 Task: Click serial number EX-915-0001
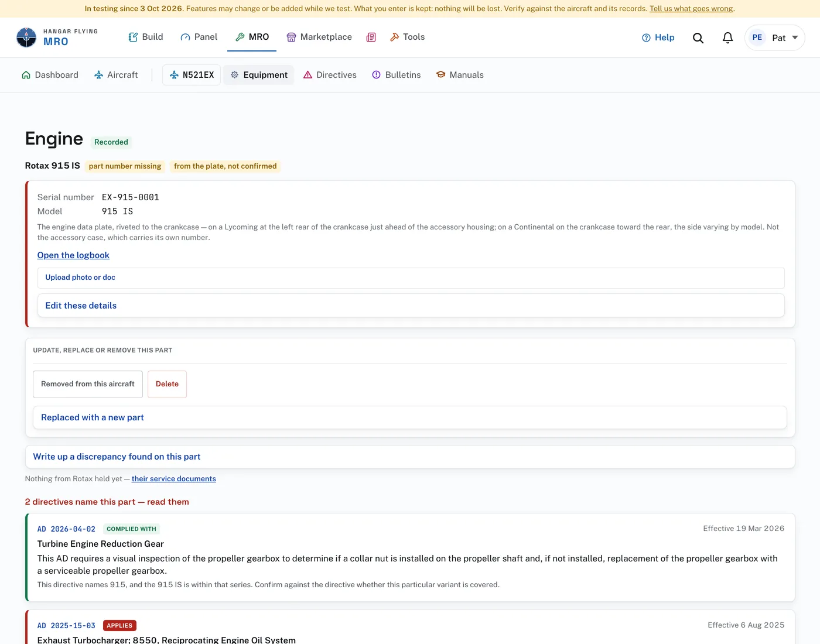(x=131, y=197)
